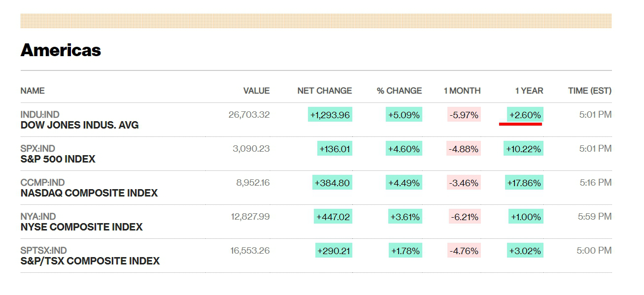Click the Americas section heading
Image resolution: width=644 pixels, height=295 pixels.
61,50
